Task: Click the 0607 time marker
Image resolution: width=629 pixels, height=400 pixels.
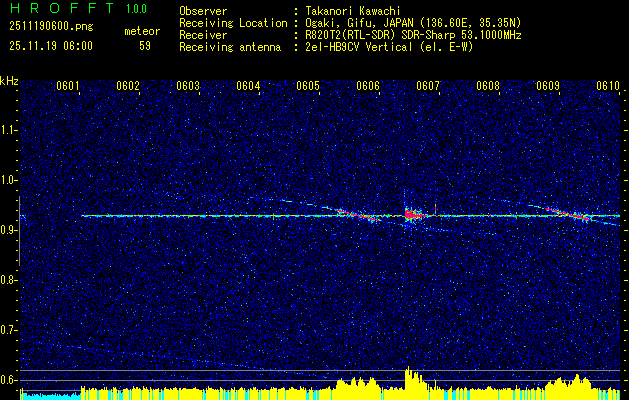Action: [x=428, y=86]
